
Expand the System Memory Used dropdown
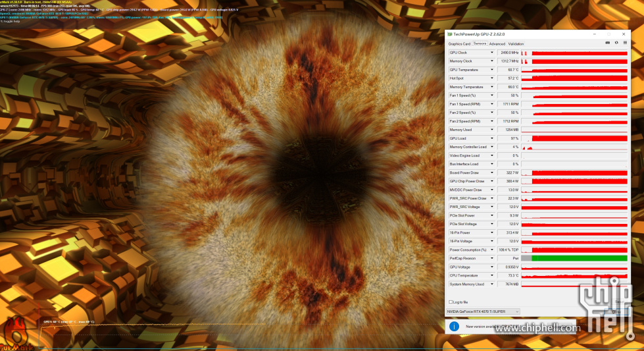[491, 284]
